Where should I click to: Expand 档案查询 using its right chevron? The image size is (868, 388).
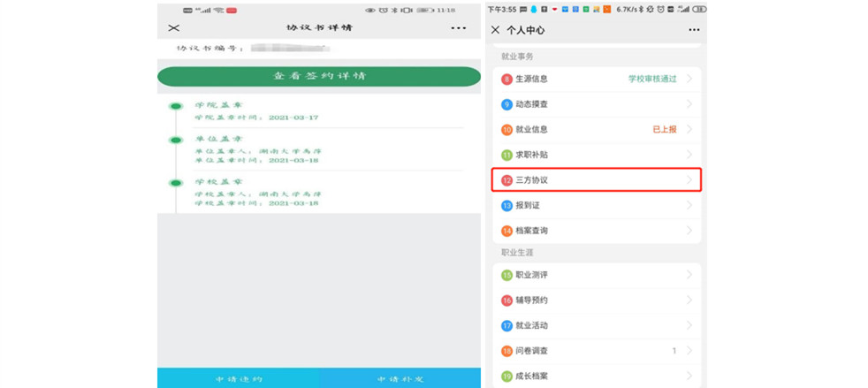(689, 231)
